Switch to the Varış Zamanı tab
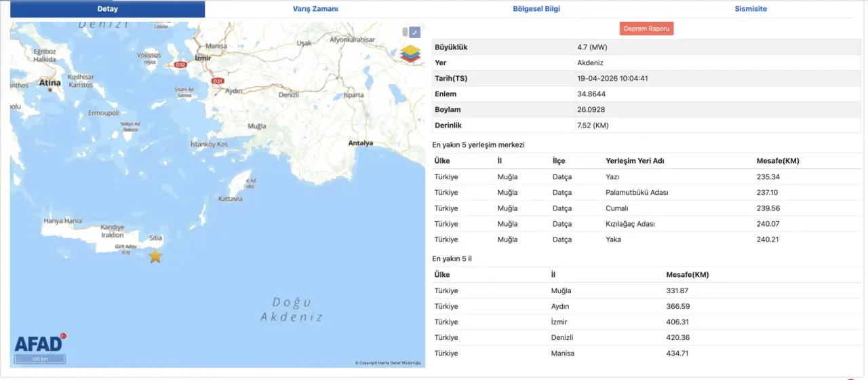 coord(315,9)
